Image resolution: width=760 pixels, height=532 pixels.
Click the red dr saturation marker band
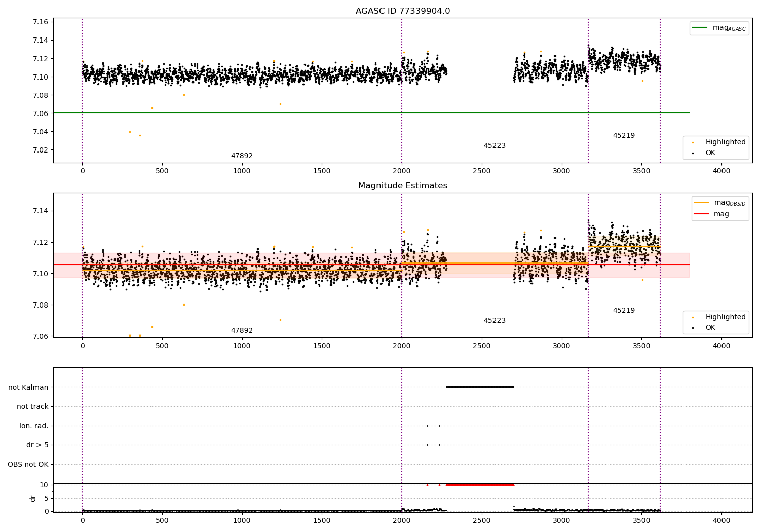point(480,485)
